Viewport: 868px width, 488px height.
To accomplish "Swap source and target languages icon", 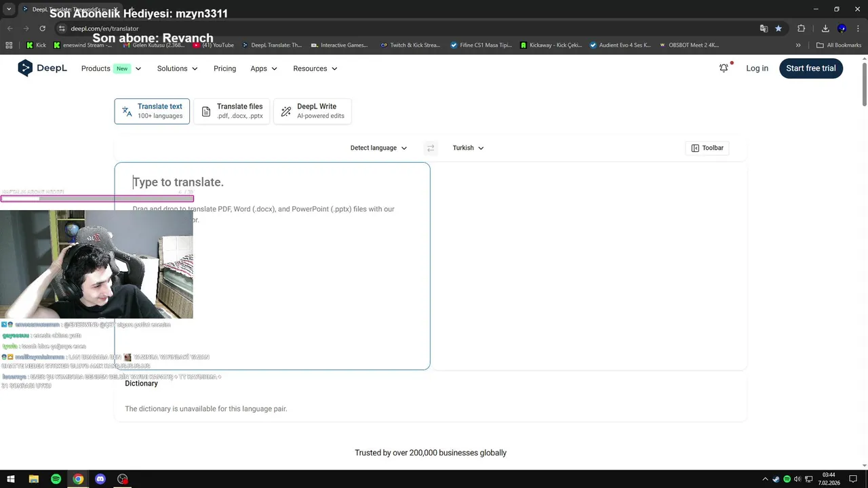I will tap(430, 148).
